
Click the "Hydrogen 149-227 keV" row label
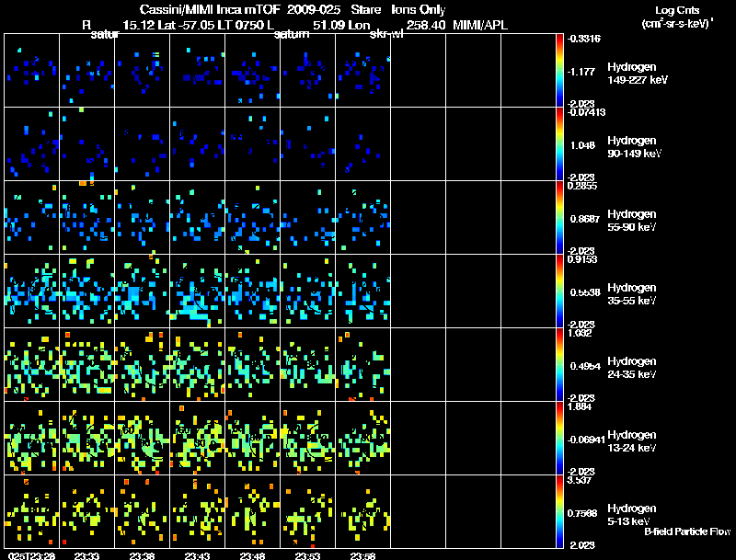638,74
